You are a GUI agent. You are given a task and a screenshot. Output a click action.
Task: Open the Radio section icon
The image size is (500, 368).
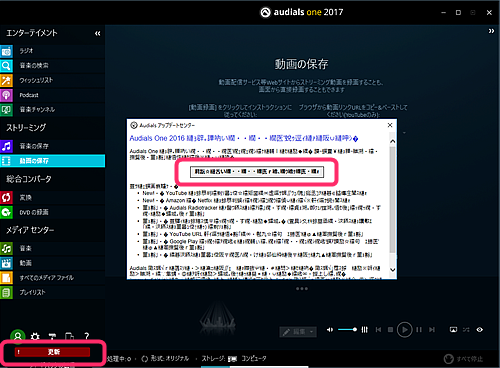click(6, 51)
